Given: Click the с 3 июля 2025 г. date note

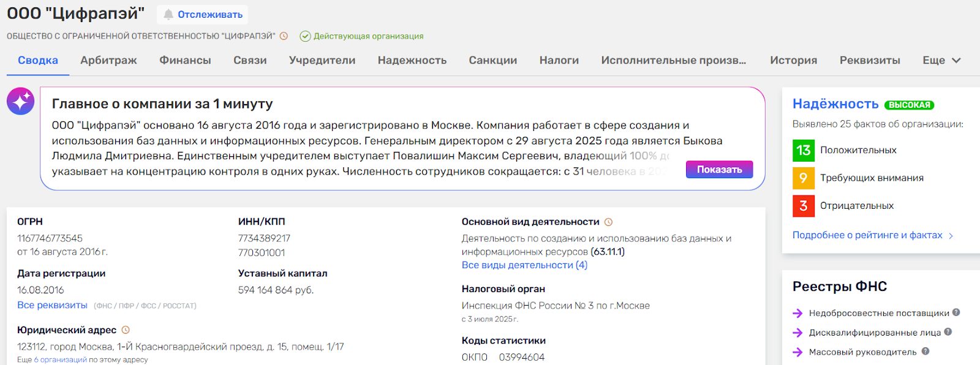Looking at the screenshot, I should [x=490, y=319].
